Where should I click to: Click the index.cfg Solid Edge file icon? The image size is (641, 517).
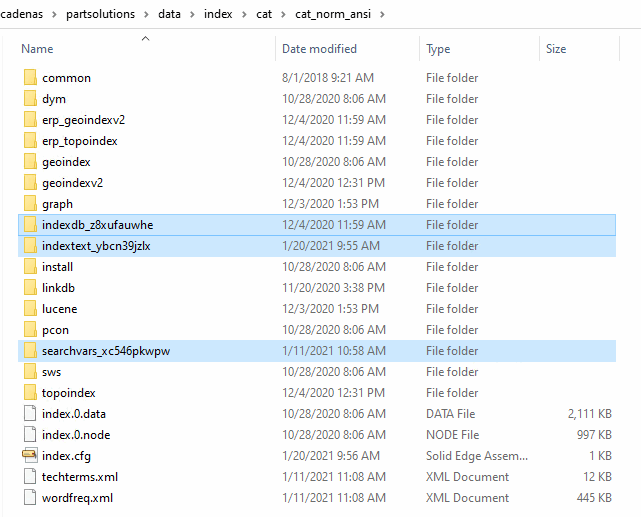point(29,456)
